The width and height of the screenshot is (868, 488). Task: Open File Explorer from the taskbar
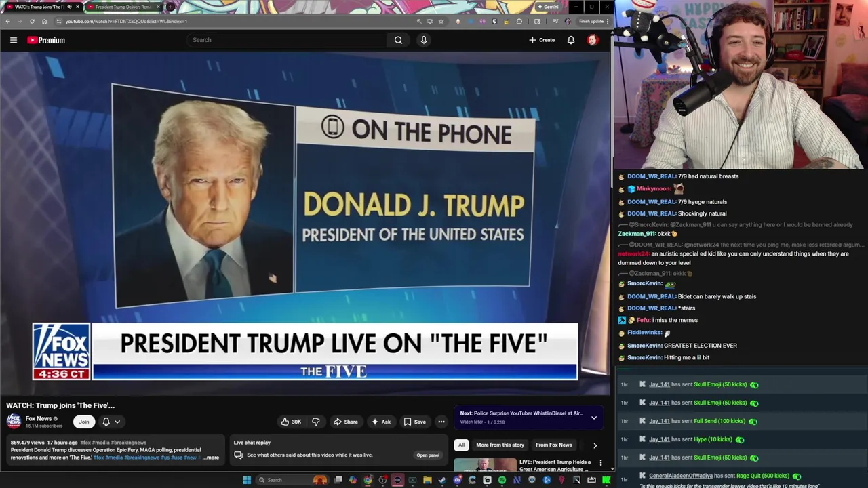click(427, 480)
